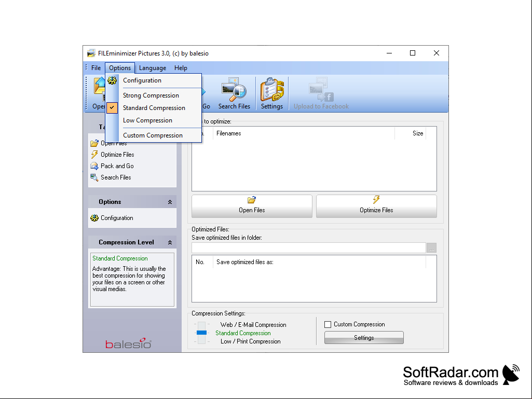
Task: Maximize the FILEminimizer window
Action: (413, 53)
